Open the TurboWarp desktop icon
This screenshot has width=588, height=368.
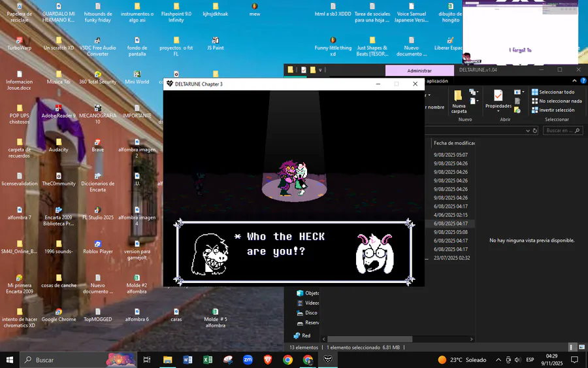19,44
